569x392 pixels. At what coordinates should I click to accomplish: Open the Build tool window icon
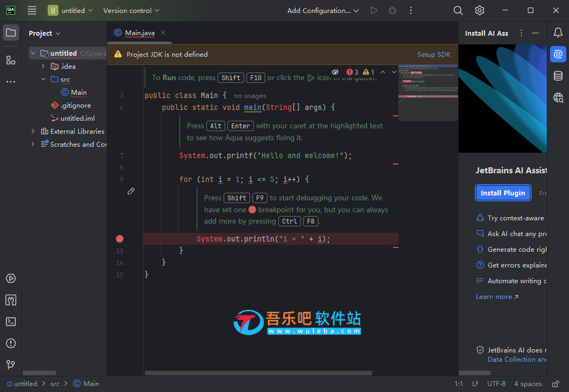tap(11, 300)
